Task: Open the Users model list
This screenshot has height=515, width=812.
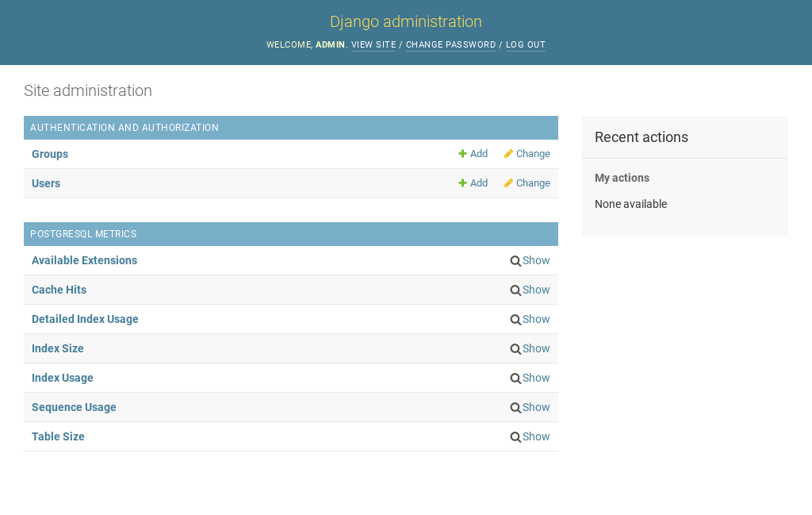Action: click(x=45, y=183)
